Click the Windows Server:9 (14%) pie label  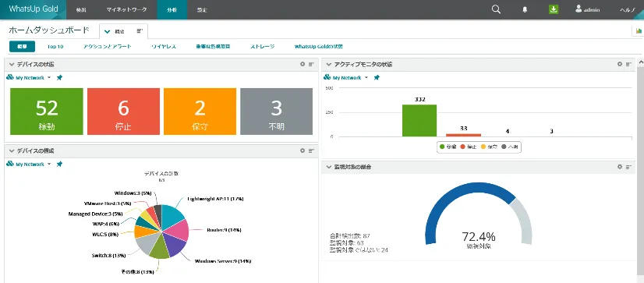point(223,261)
